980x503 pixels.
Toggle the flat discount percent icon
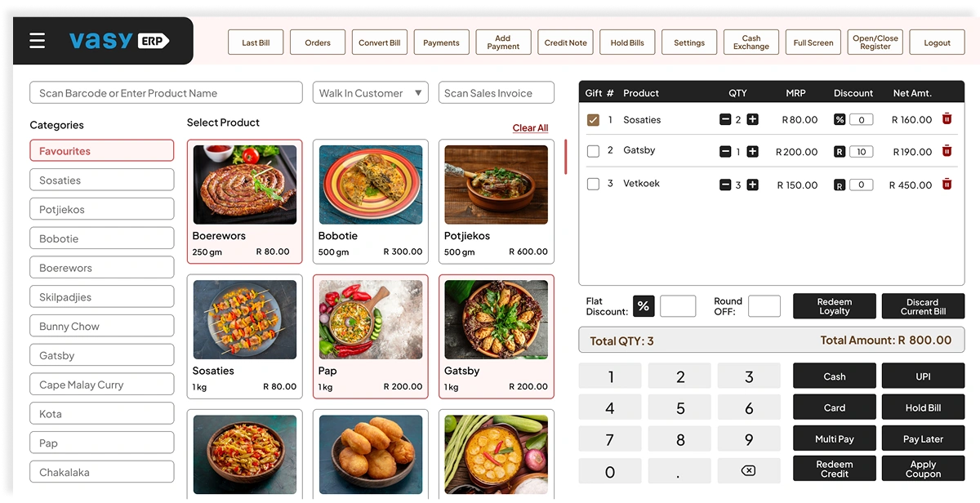pyautogui.click(x=644, y=306)
